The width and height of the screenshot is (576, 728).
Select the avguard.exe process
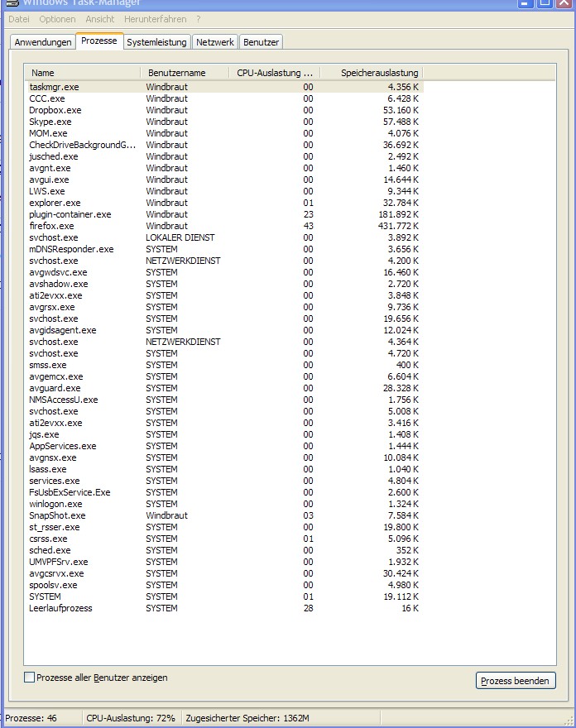coord(224,388)
